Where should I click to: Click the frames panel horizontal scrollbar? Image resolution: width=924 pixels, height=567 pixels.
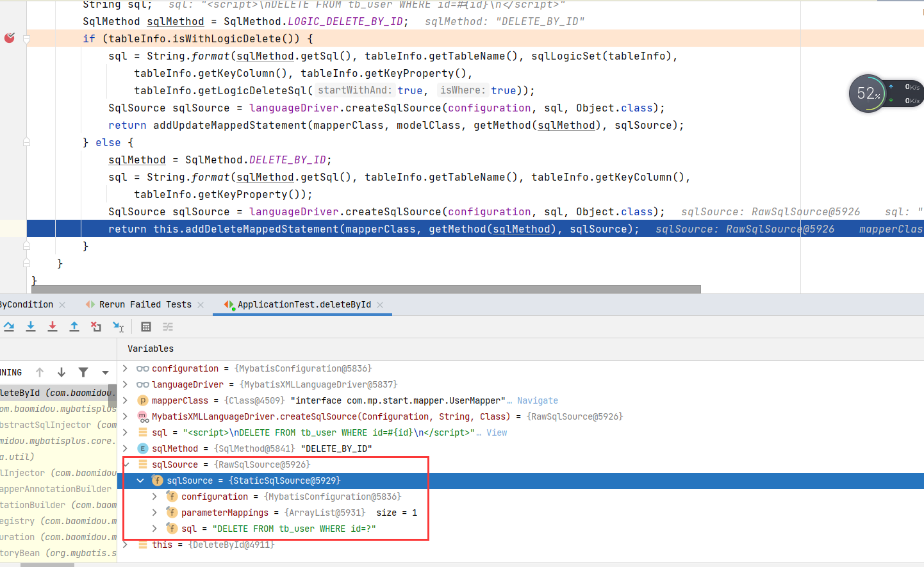pyautogui.click(x=47, y=565)
